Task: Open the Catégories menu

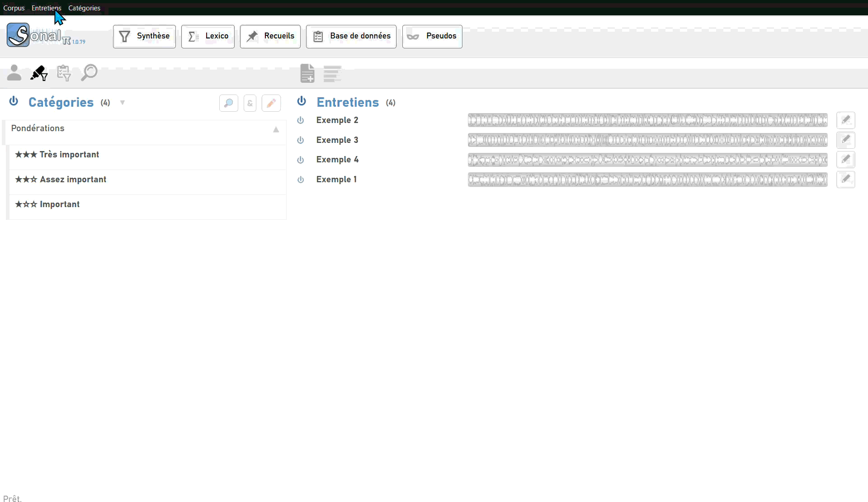Action: (x=84, y=8)
